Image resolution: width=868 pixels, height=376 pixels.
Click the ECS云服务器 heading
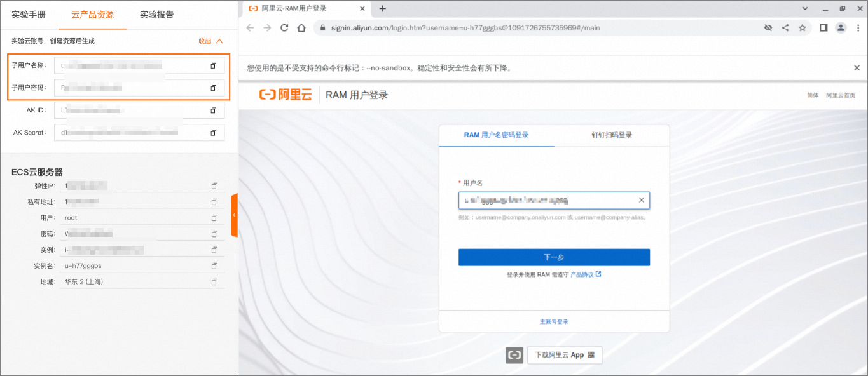point(37,172)
